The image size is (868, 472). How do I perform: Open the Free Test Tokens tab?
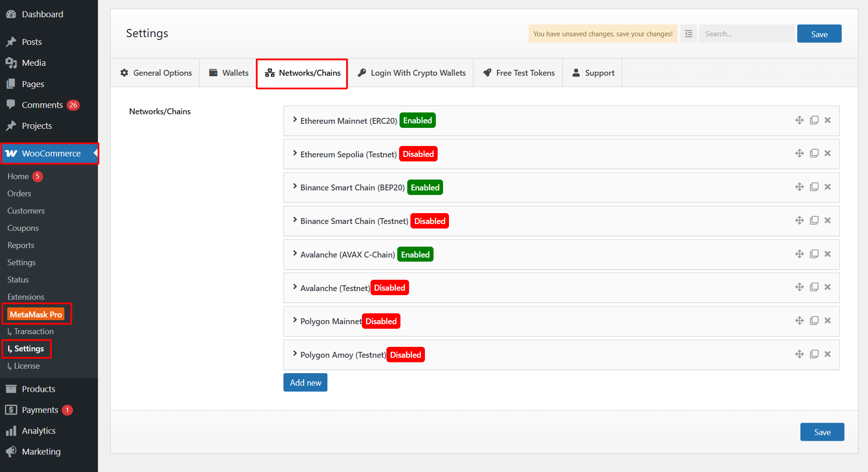point(518,73)
